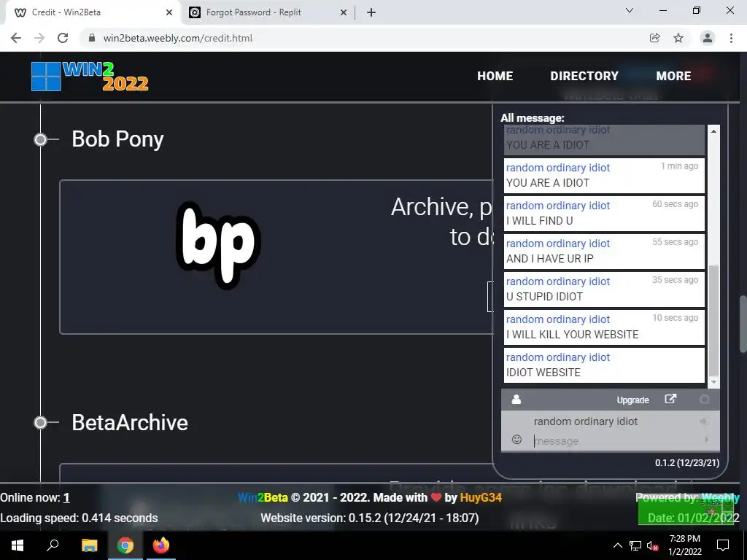
Task: Open Chrome profile avatar
Action: (708, 38)
